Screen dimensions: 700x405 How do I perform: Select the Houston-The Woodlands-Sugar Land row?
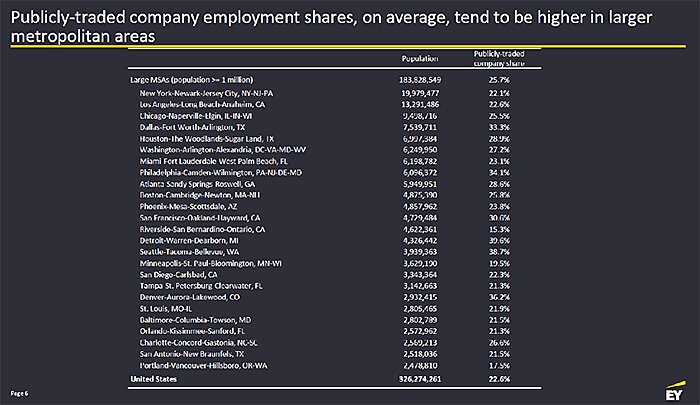coord(204,141)
